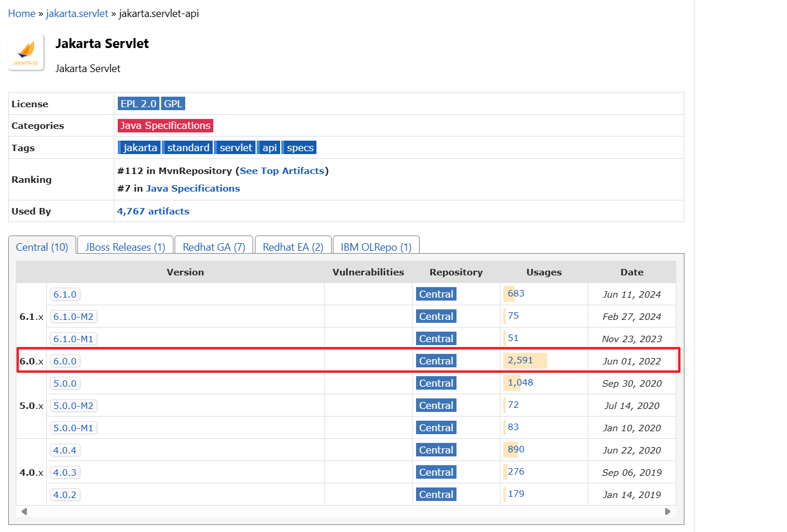Viewport: 787px width, 532px height.
Task: Open the 179 usages link
Action: [516, 494]
